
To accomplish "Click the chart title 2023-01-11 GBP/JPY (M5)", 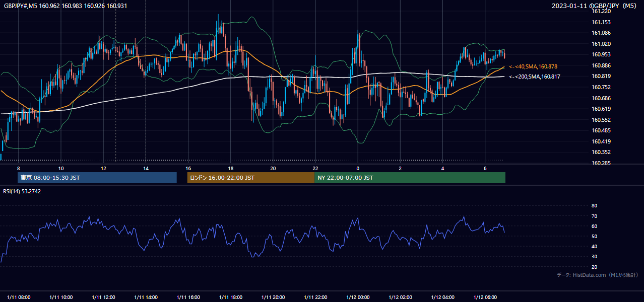I will 595,6.
